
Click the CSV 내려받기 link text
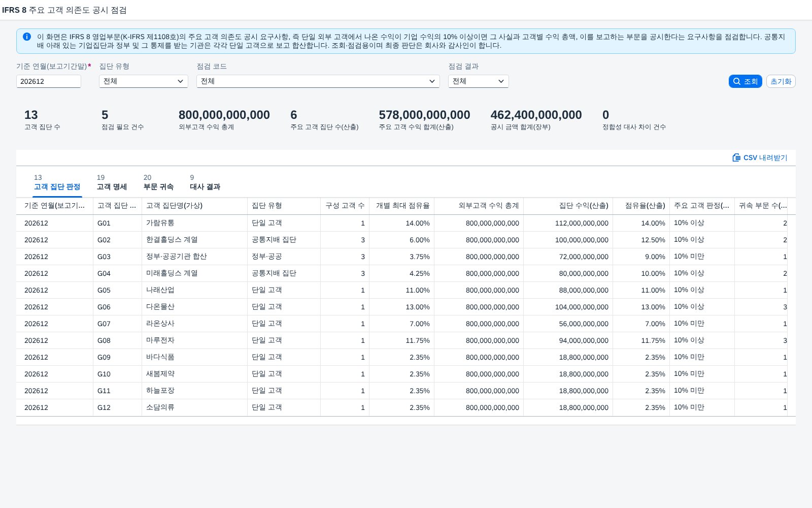765,157
